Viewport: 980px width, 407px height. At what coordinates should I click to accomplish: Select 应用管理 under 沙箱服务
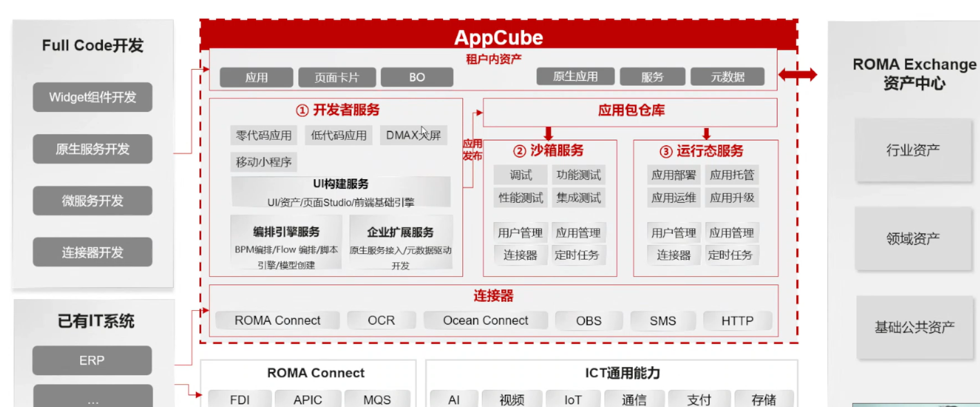(x=578, y=233)
